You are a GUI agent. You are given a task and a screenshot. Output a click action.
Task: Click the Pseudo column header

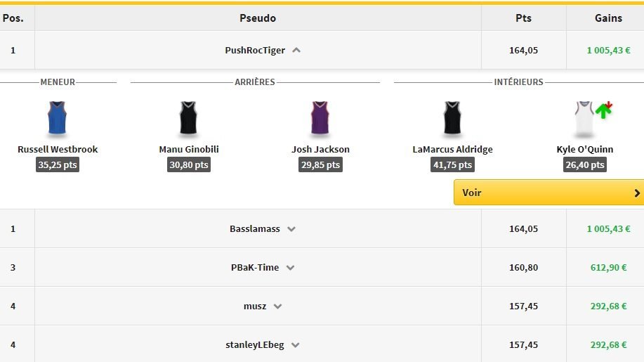pos(258,18)
